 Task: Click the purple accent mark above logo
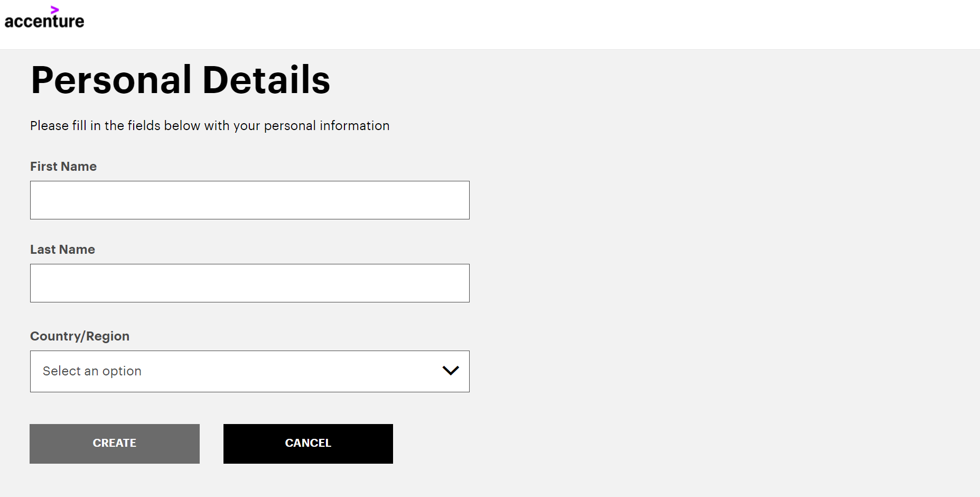[54, 10]
